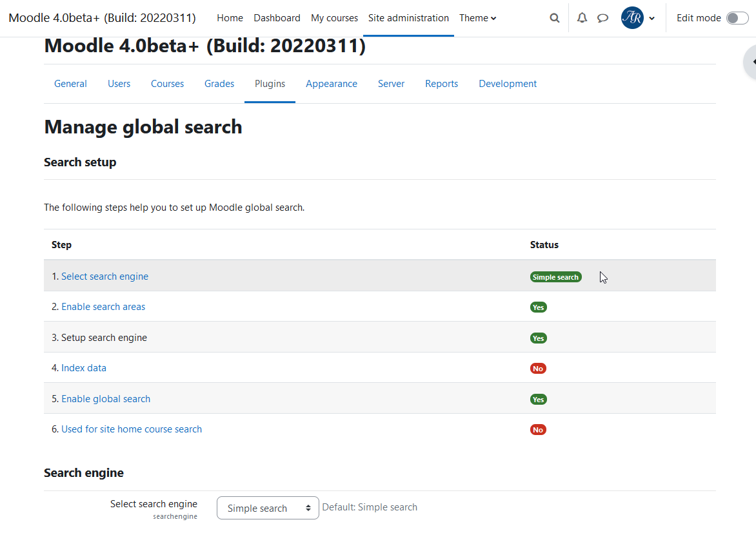Open the search magnifier icon
Viewport: 756px width, 533px height.
click(x=555, y=18)
